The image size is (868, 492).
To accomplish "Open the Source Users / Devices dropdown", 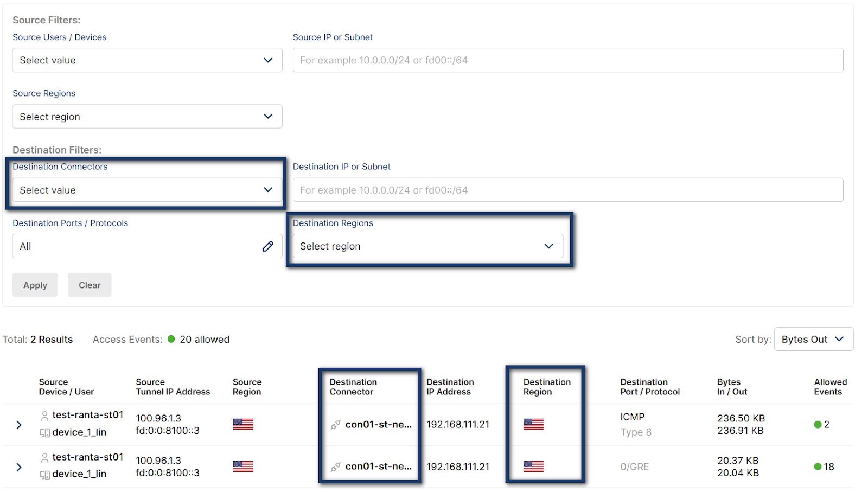I will tap(147, 60).
